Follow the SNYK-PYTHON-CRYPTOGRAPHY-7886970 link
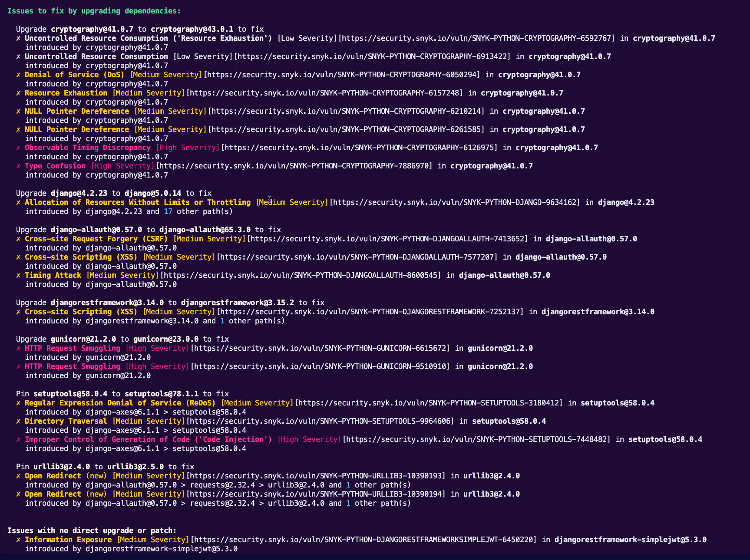This screenshot has height=560, width=750. coord(294,166)
